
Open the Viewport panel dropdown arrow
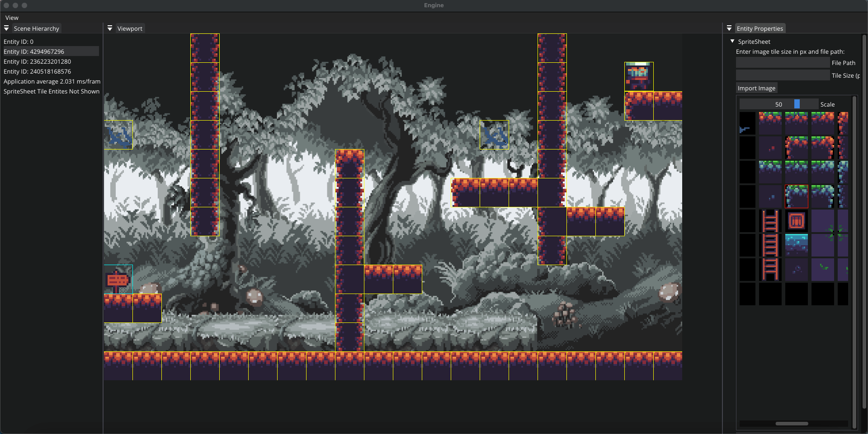tap(110, 28)
